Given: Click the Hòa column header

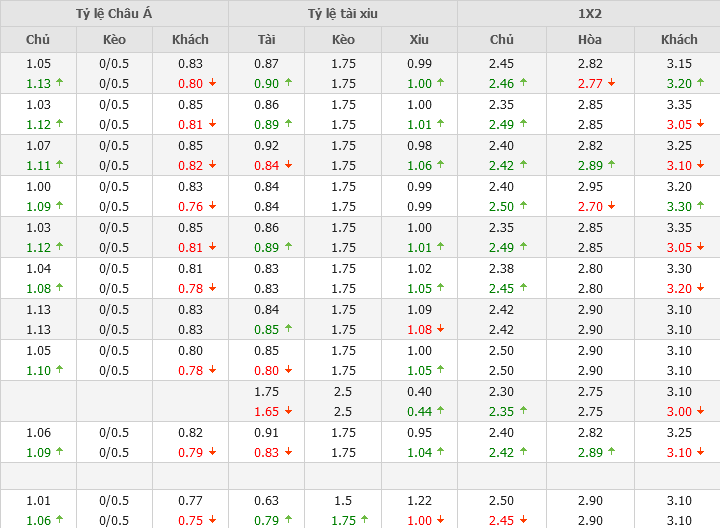Looking at the screenshot, I should click(590, 40).
